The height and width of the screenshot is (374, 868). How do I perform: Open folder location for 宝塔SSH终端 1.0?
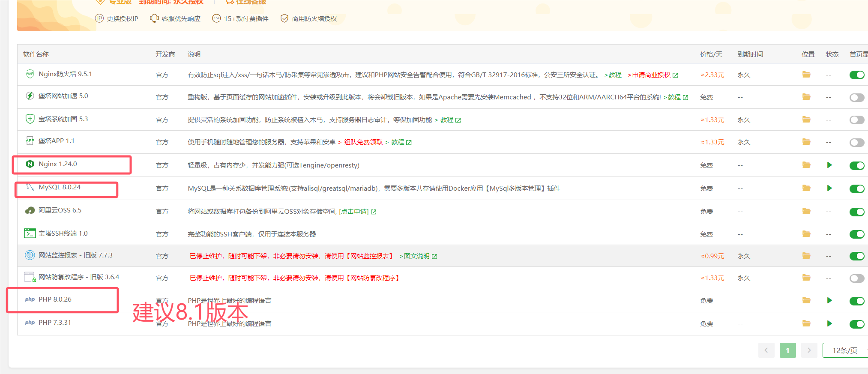click(806, 234)
